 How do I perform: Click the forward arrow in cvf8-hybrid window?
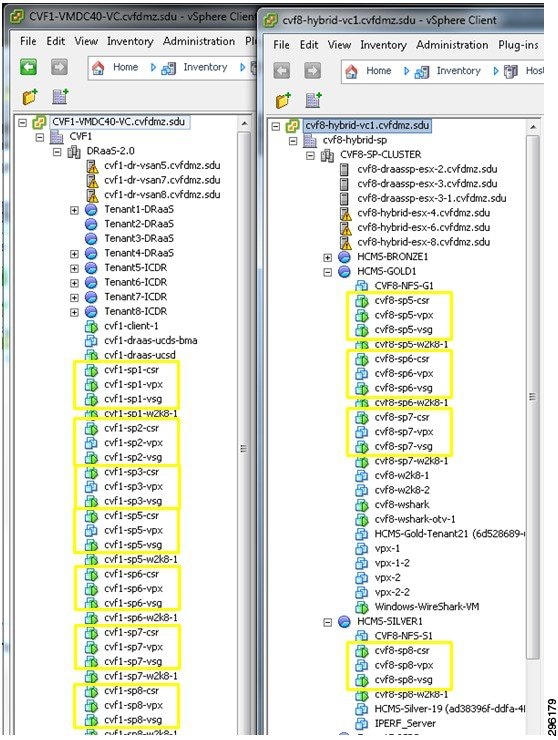pos(312,71)
